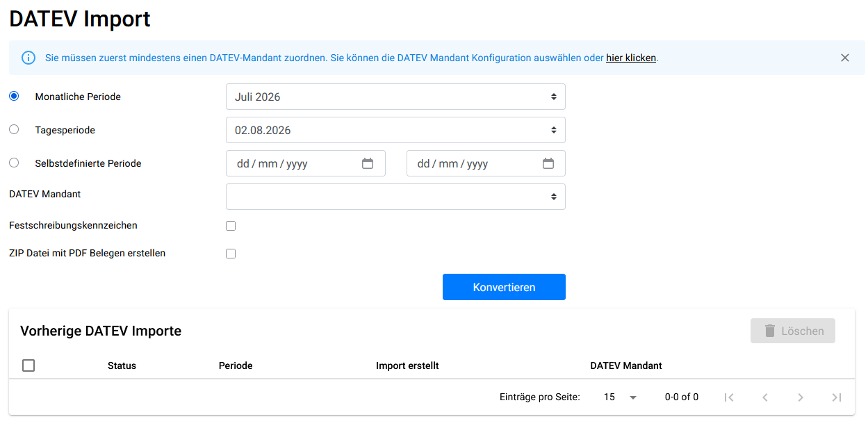Click the 'DATEV Import' page heading

[x=80, y=19]
